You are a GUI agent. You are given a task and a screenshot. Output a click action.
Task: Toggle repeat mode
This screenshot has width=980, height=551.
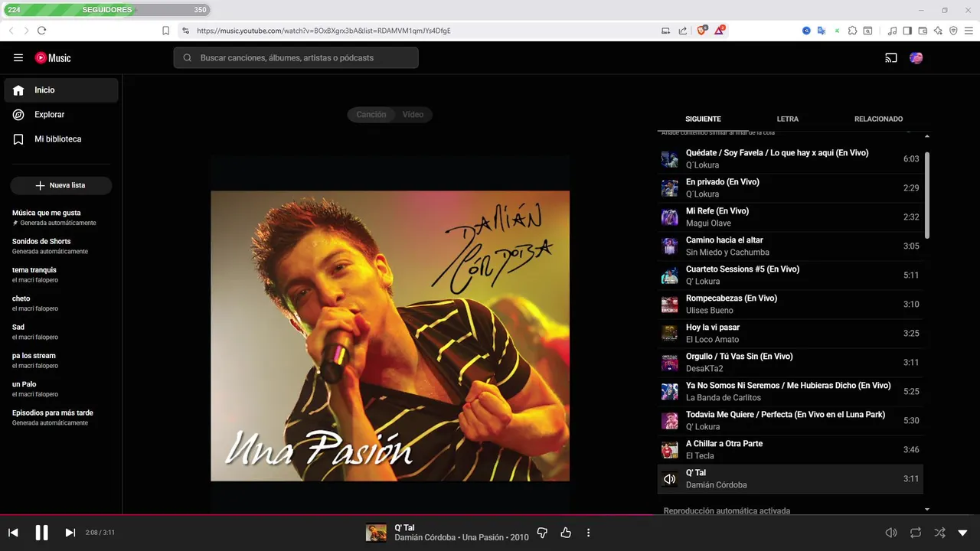(915, 533)
